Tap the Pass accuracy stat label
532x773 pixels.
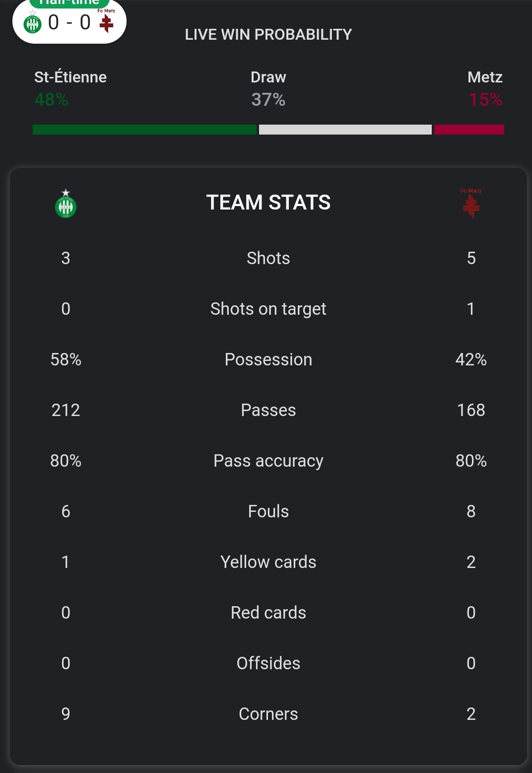[268, 461]
